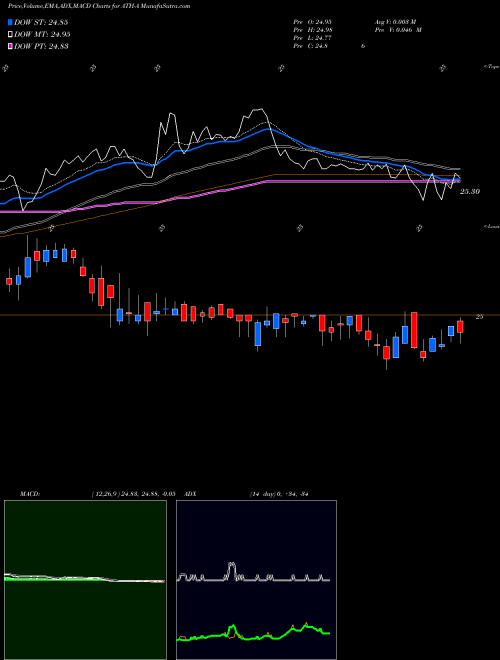Click the 'Pre C: 24.8' close value
The image size is (500, 660).
311,46
